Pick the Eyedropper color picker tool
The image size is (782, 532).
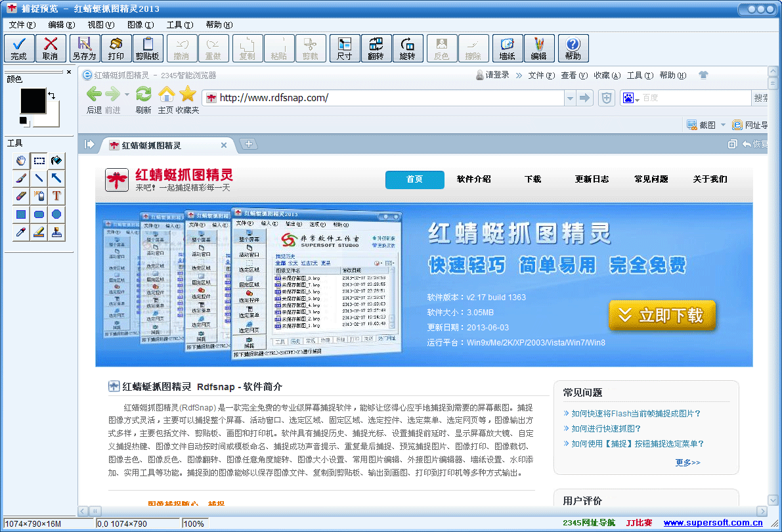(20, 231)
